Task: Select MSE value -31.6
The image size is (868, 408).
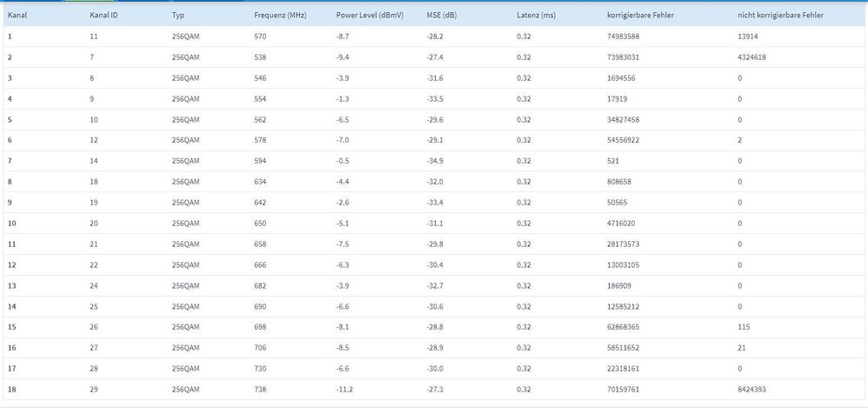Action: point(435,78)
